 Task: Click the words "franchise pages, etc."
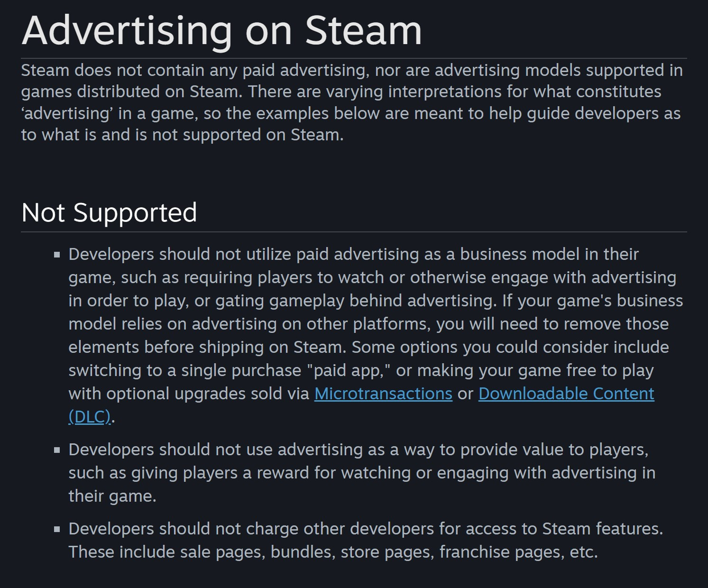pos(519,552)
